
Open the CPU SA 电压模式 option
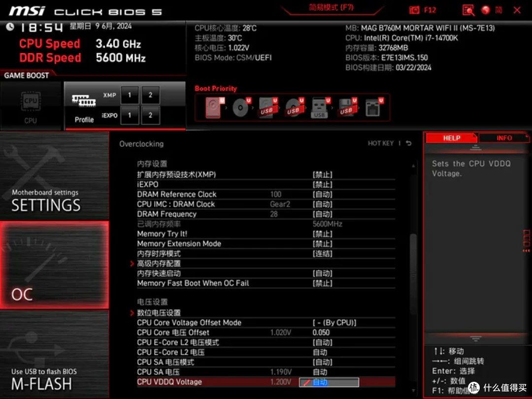(266, 362)
